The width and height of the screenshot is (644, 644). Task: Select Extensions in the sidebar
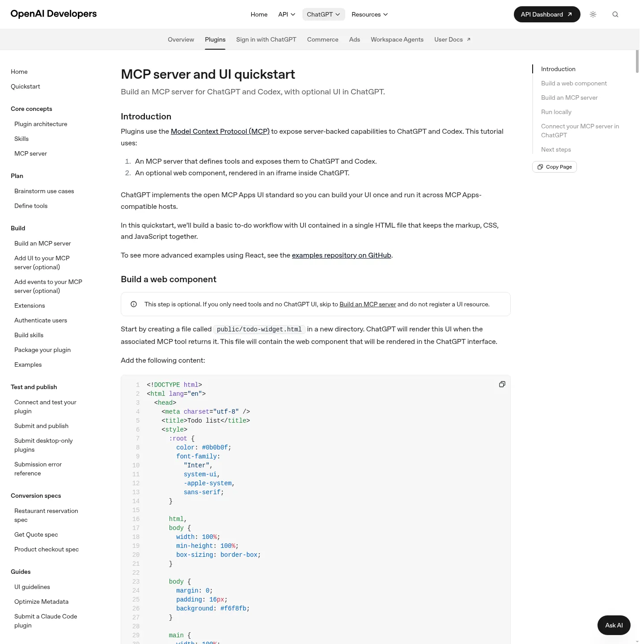[x=30, y=305]
